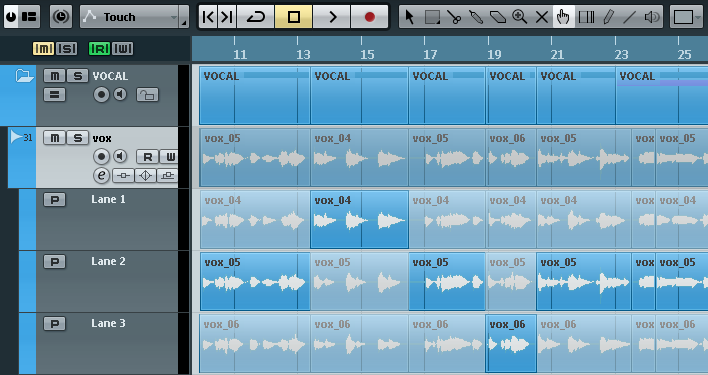708x375 pixels.
Task: Click the lock icon on VOCAL folder
Action: [x=148, y=95]
